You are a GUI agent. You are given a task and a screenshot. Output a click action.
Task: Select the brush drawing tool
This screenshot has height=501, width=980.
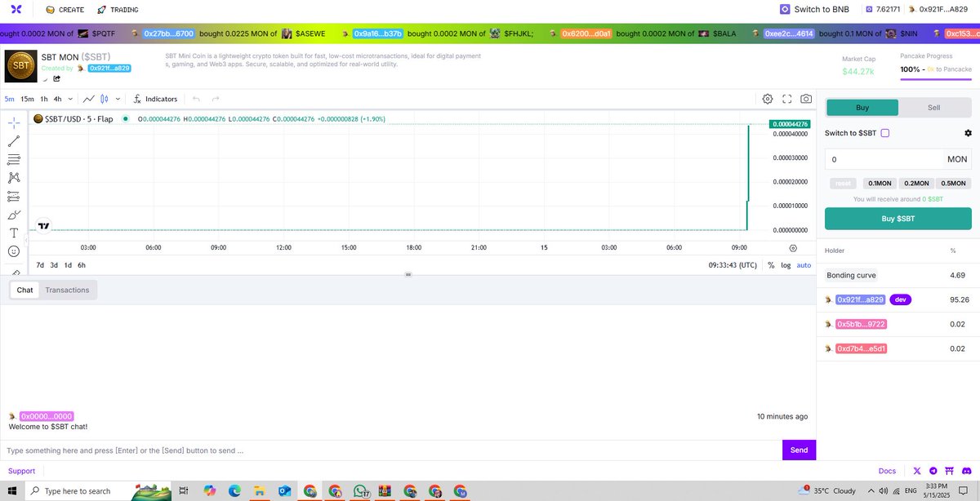click(x=14, y=215)
